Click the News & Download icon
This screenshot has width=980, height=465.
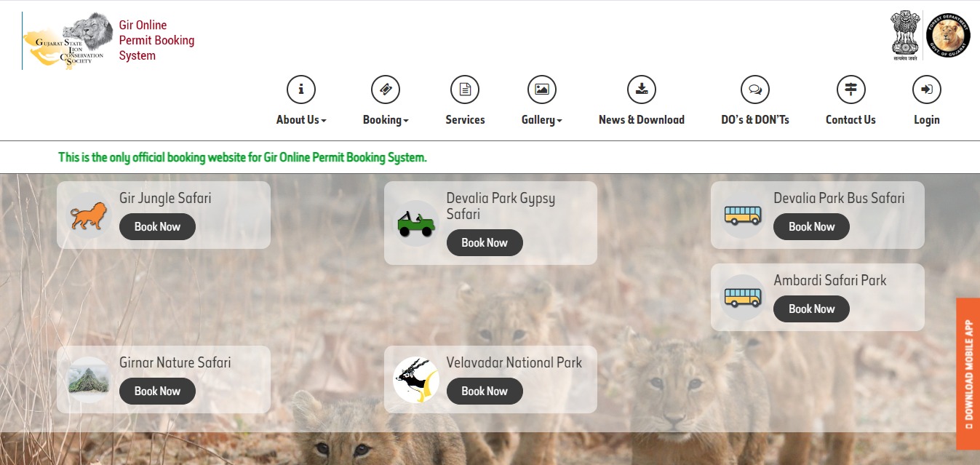pyautogui.click(x=642, y=90)
